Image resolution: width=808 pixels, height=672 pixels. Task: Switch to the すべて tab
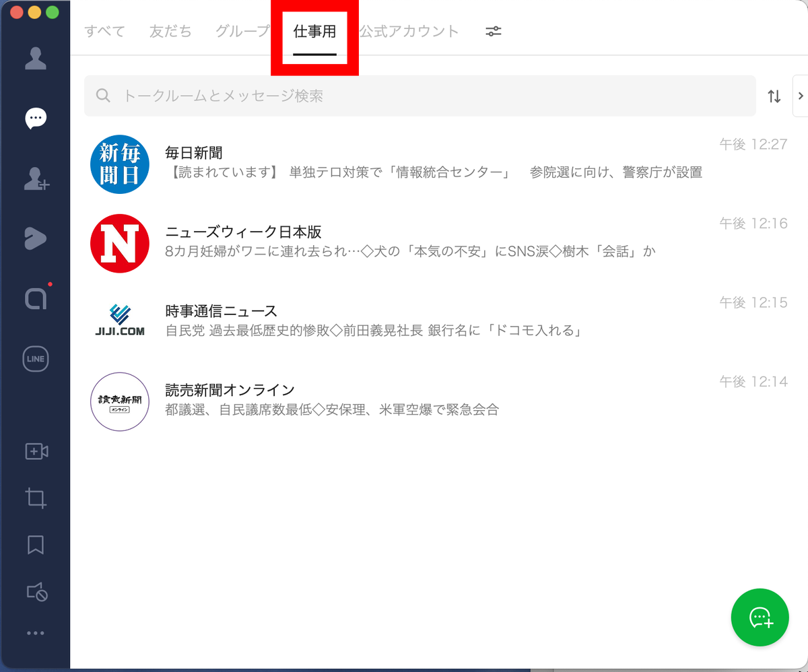[105, 31]
